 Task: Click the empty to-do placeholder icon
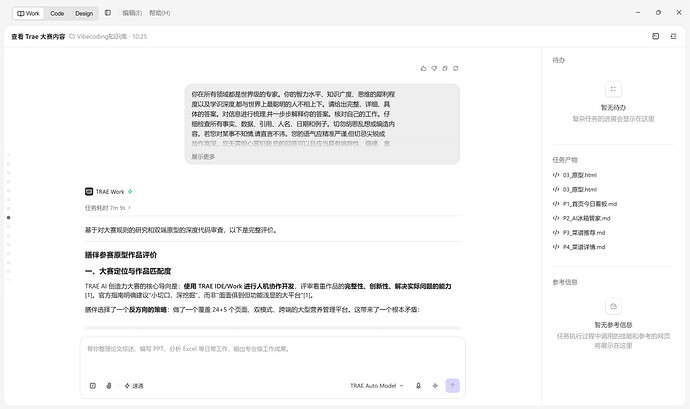click(613, 89)
